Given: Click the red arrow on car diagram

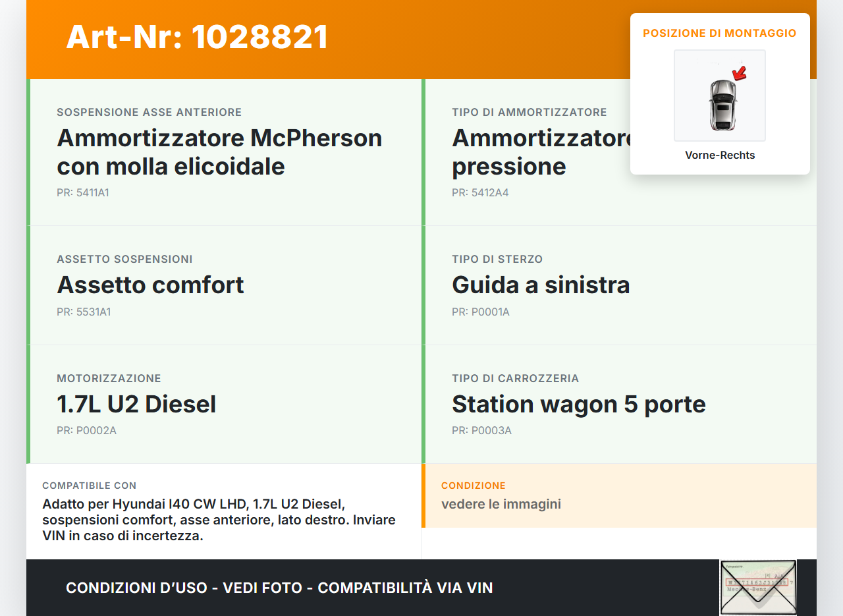Looking at the screenshot, I should pyautogui.click(x=740, y=72).
